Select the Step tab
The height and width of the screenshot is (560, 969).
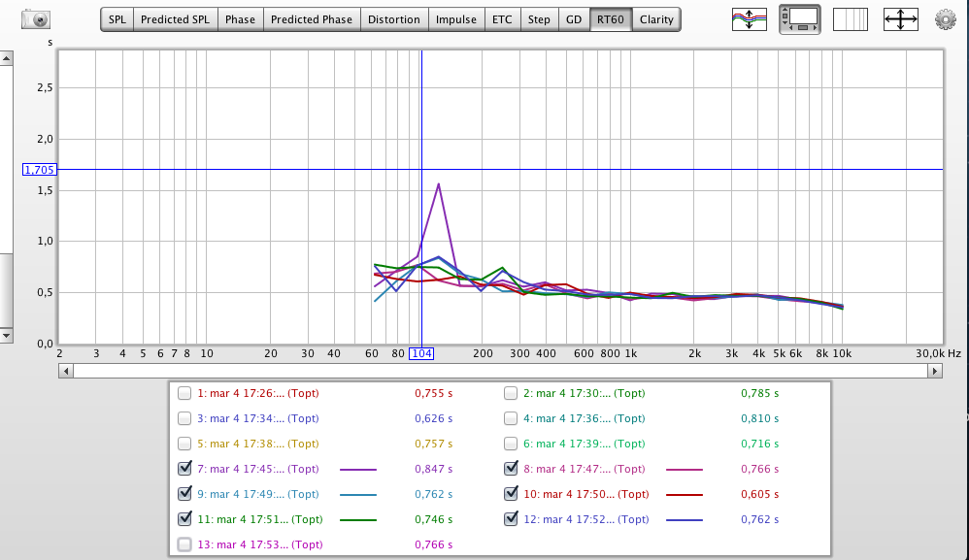tap(539, 19)
